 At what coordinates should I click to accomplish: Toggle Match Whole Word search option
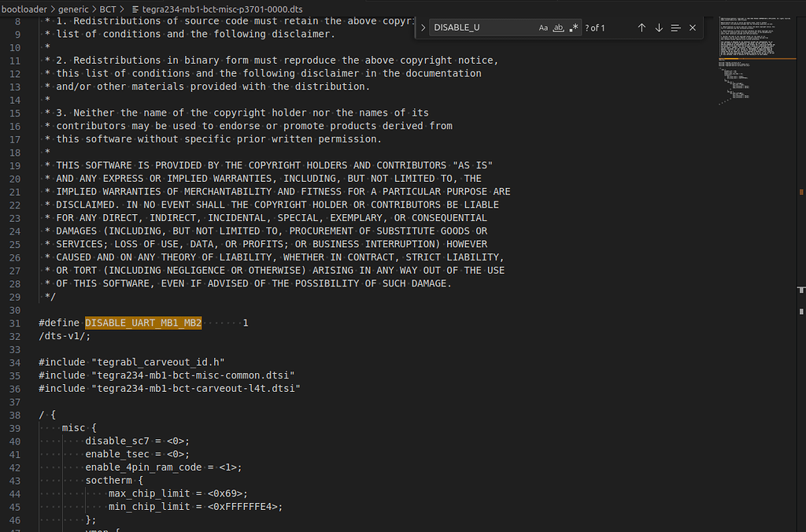point(558,28)
